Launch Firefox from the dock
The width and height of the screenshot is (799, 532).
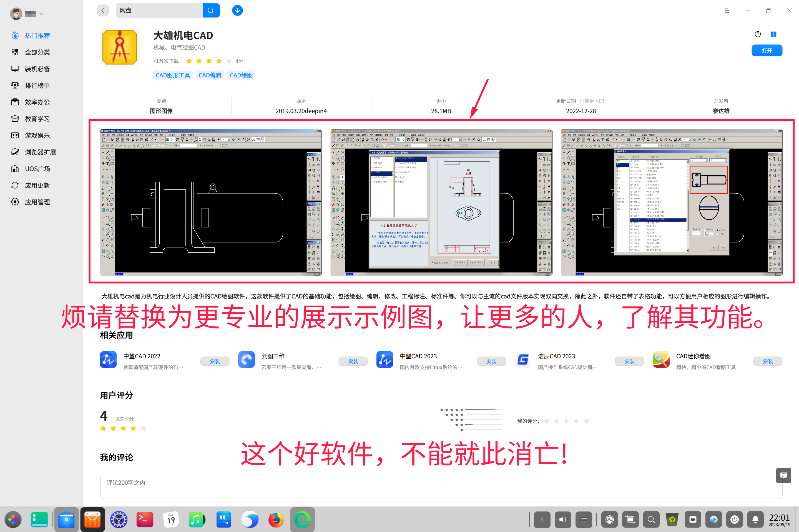pyautogui.click(x=276, y=520)
